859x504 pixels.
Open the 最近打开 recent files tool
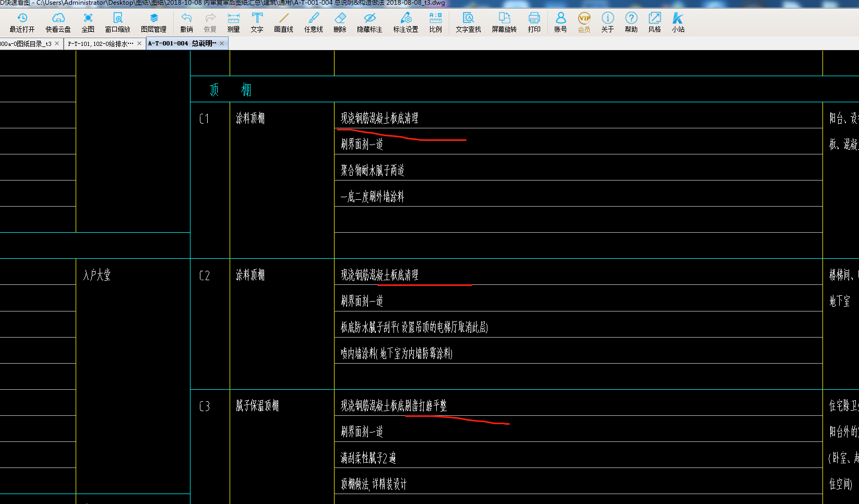pyautogui.click(x=22, y=23)
